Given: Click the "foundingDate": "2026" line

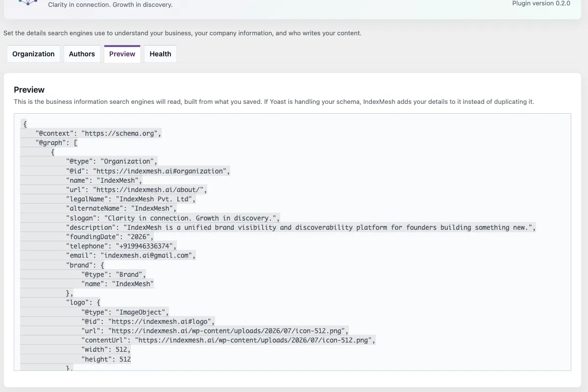Looking at the screenshot, I should (110, 237).
